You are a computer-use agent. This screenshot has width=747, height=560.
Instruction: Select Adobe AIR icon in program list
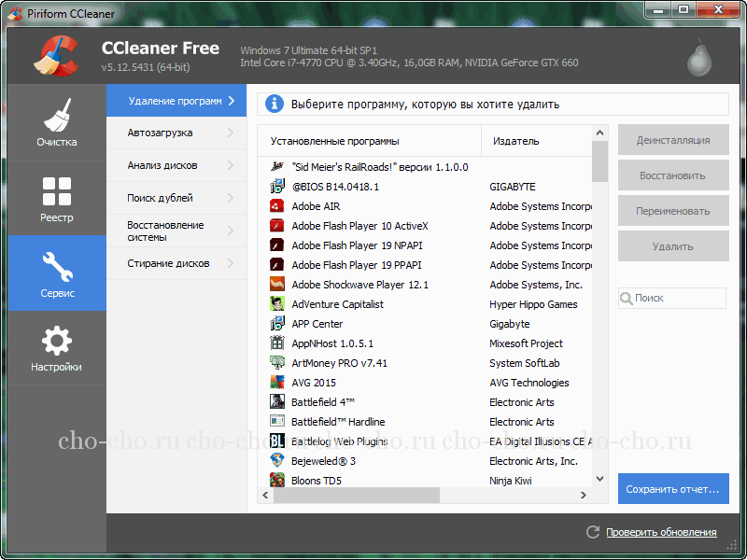pos(276,206)
